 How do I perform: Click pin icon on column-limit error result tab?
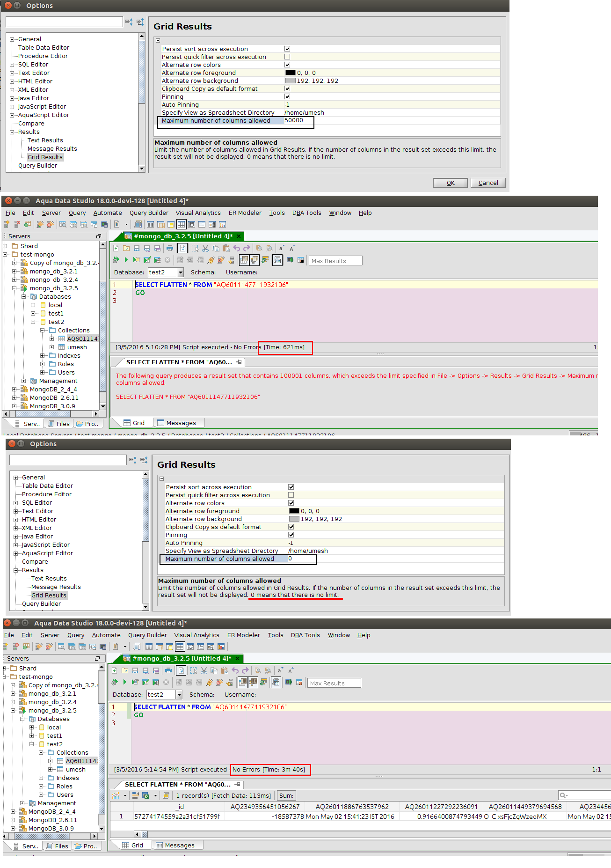tap(239, 362)
